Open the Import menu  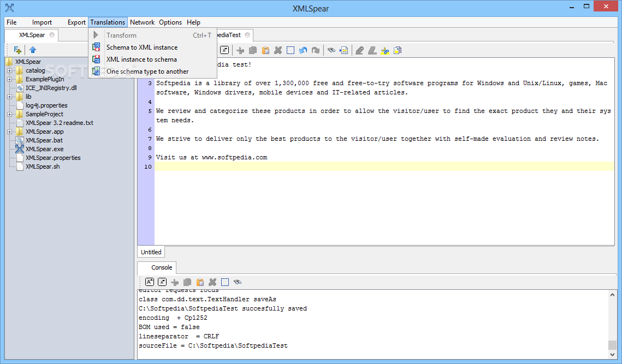click(42, 22)
